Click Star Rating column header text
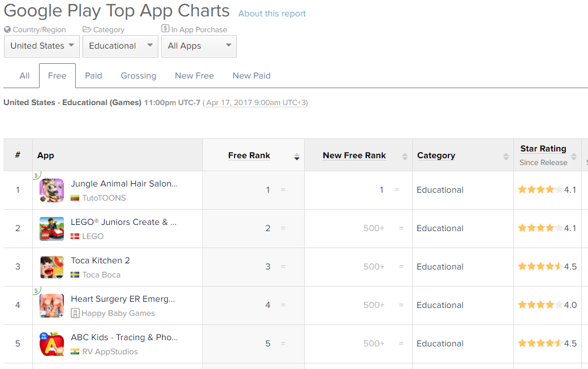This screenshot has height=369, width=588. (543, 149)
